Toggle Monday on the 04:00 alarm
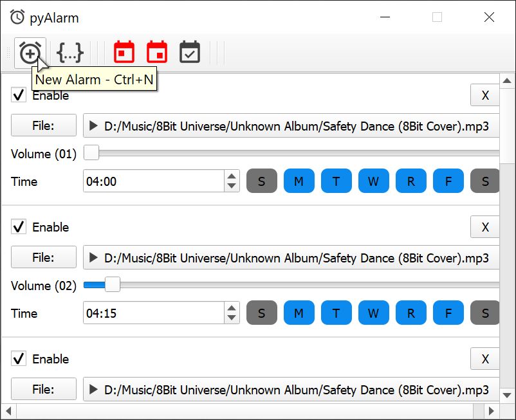The height and width of the screenshot is (420, 516). [x=299, y=181]
